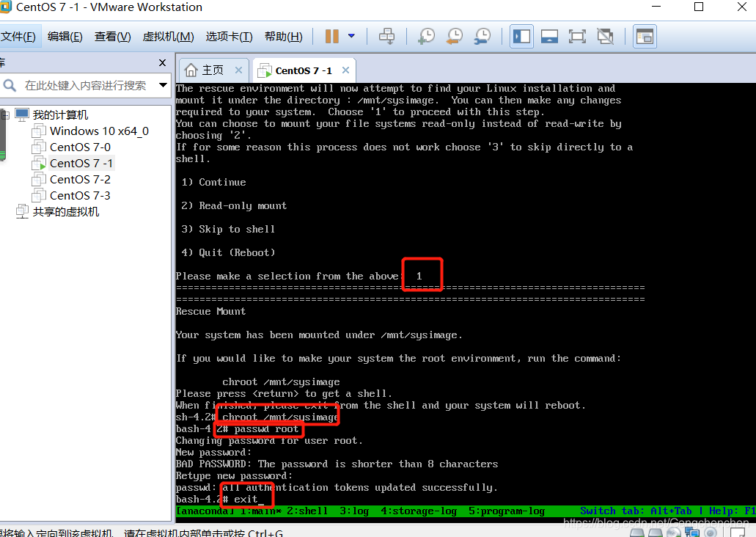Close the 主页 tab
Screen dimensions: 756x537
coord(238,70)
